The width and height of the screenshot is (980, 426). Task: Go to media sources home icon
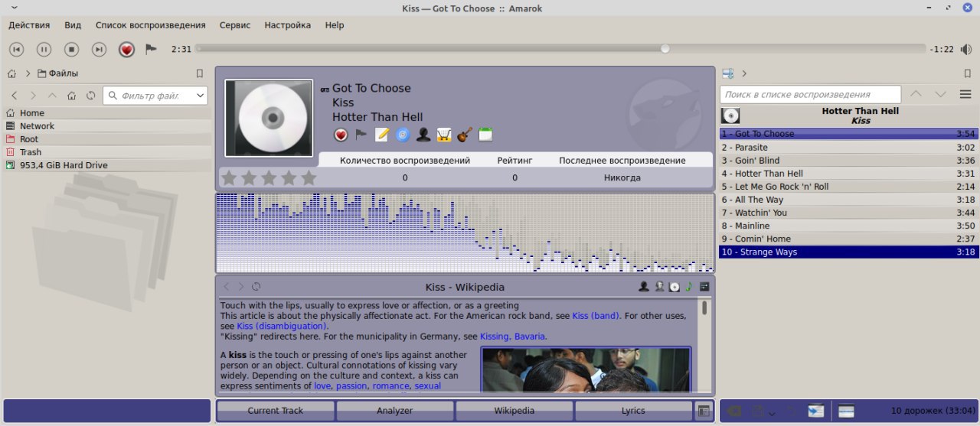tap(11, 74)
